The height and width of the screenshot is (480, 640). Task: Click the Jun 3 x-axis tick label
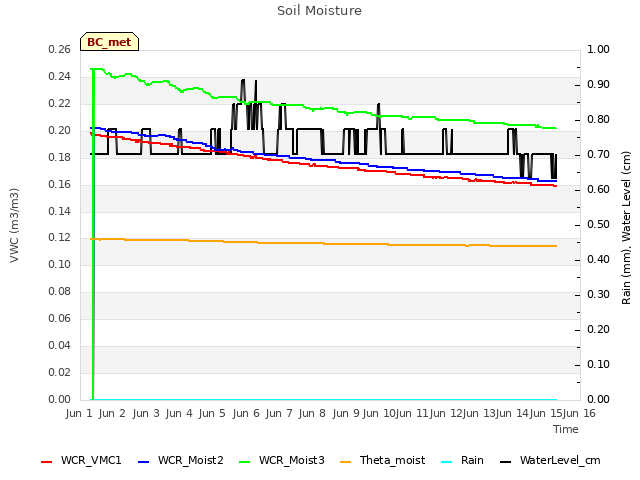point(146,413)
